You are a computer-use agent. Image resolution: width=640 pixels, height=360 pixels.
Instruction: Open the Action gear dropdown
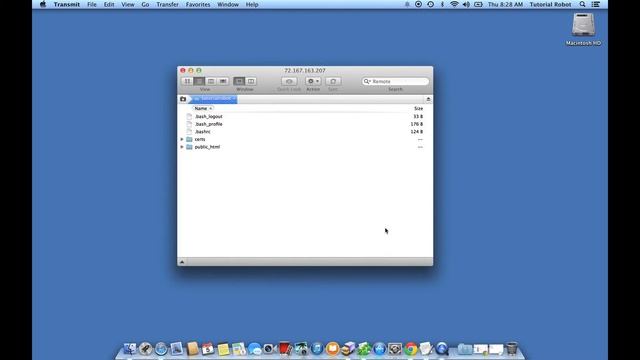point(313,81)
